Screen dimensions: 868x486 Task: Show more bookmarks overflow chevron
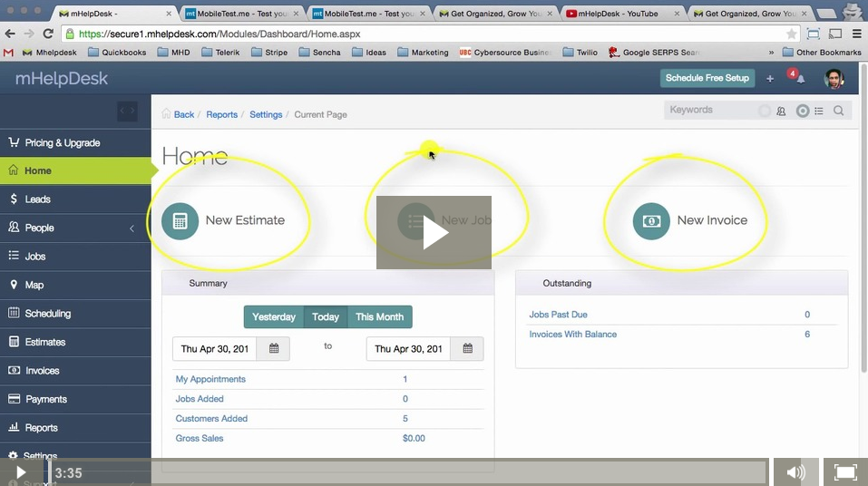[x=771, y=52]
